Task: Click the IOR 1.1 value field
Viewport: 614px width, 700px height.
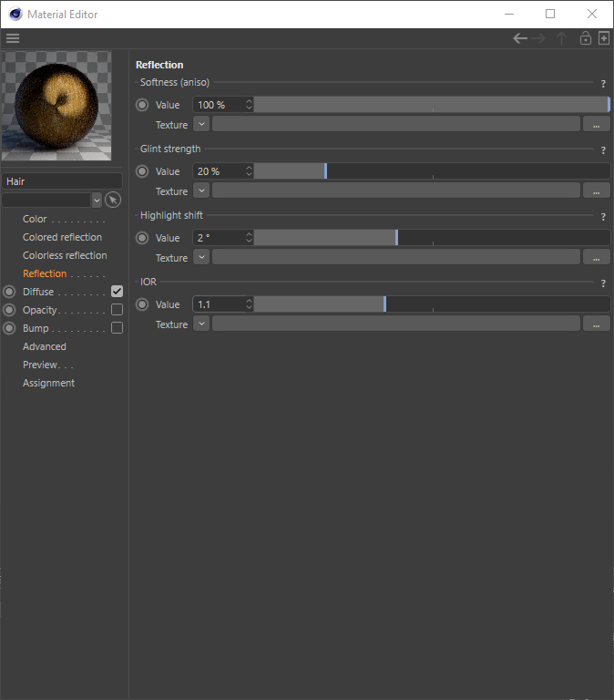Action: [x=219, y=304]
